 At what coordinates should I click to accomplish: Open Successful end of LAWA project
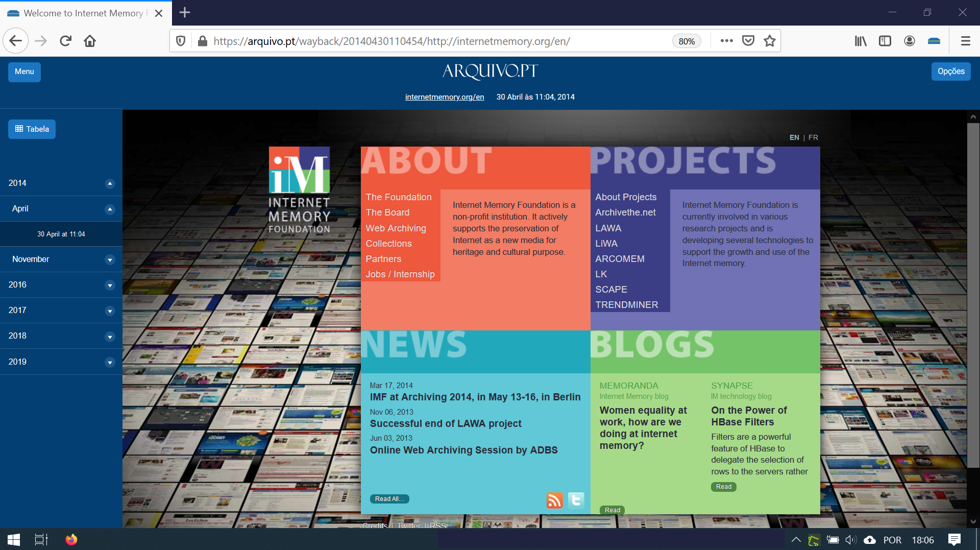click(x=446, y=423)
